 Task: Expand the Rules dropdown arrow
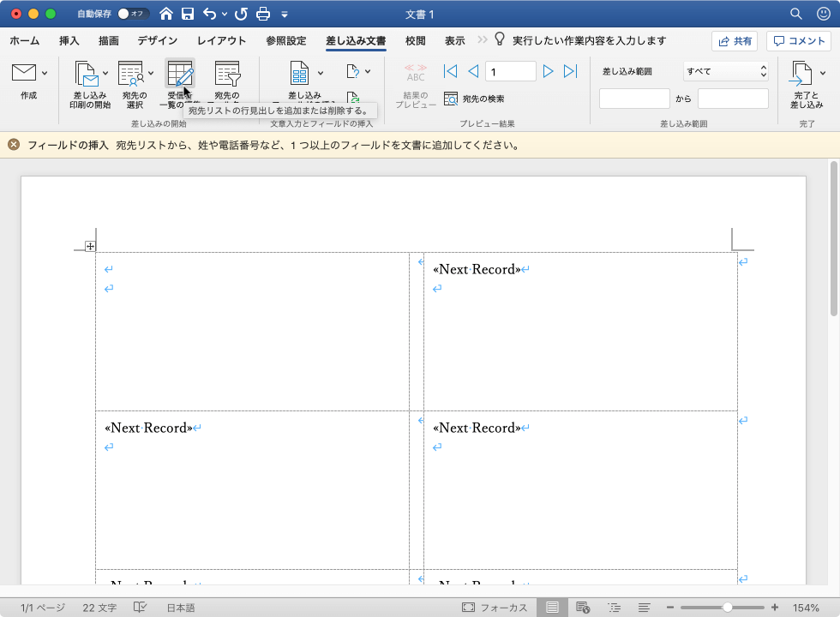368,71
